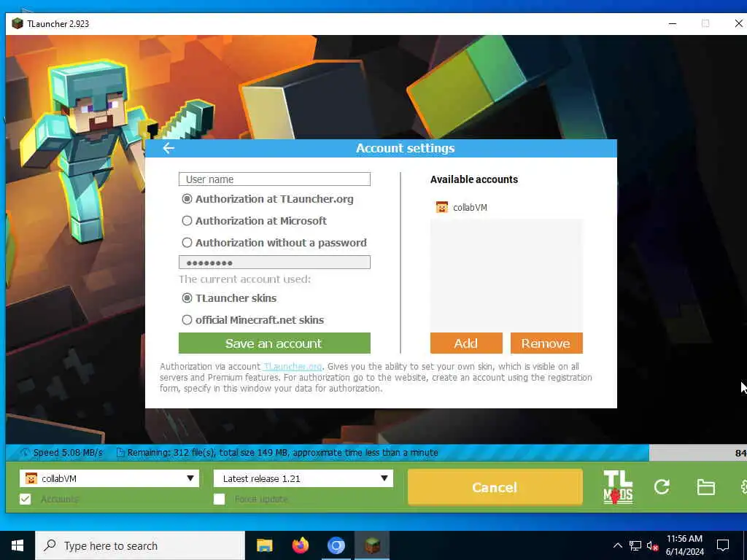Click the download progress bar
Image resolution: width=747 pixels, height=560 pixels.
click(376, 452)
